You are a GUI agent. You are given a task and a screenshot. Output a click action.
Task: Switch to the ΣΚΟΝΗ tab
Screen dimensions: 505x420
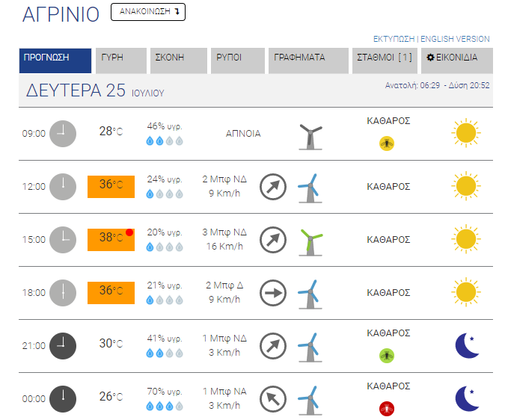179,61
